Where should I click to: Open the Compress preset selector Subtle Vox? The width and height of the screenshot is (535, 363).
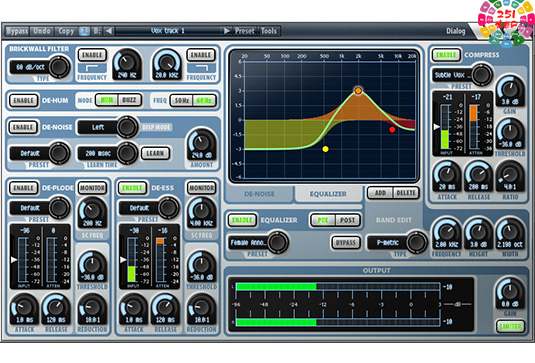(462, 75)
